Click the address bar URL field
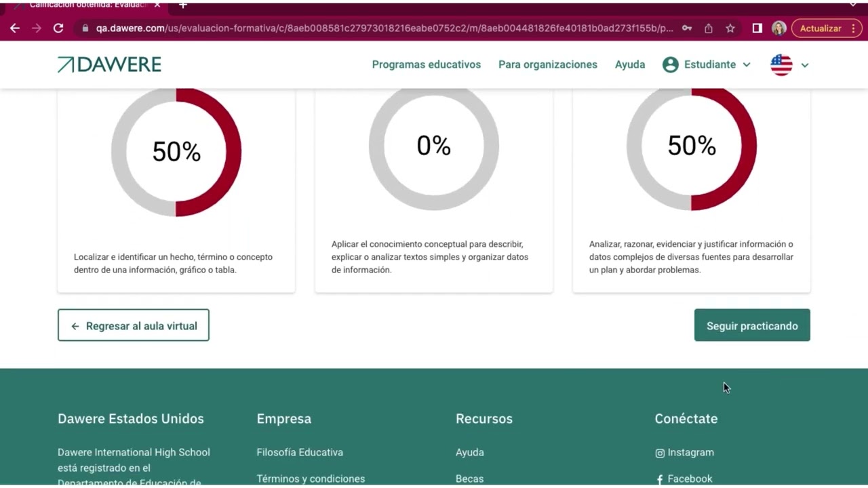This screenshot has width=868, height=488. (384, 28)
